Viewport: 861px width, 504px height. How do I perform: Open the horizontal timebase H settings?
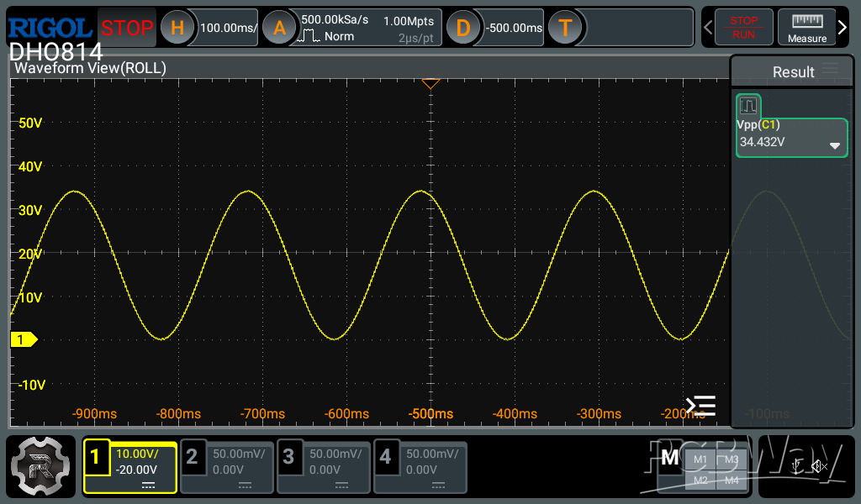tap(177, 28)
